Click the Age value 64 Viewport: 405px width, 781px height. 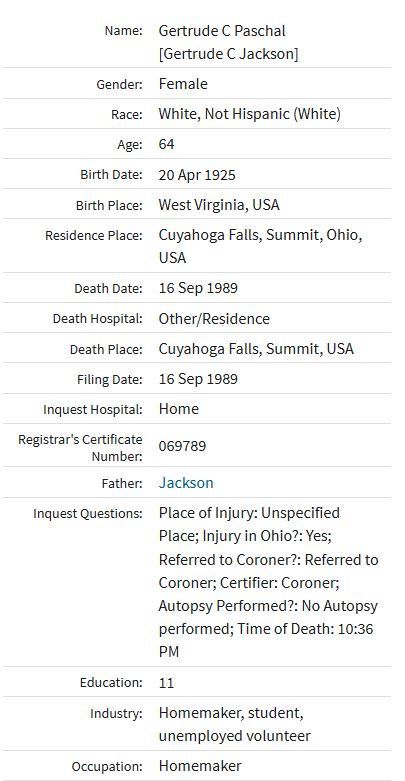tap(166, 144)
